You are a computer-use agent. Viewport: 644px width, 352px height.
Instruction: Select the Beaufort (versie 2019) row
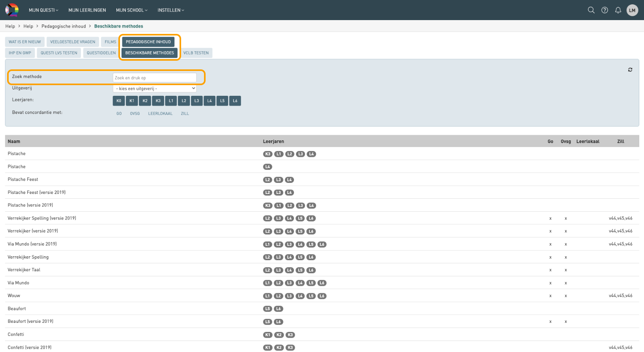click(322, 321)
